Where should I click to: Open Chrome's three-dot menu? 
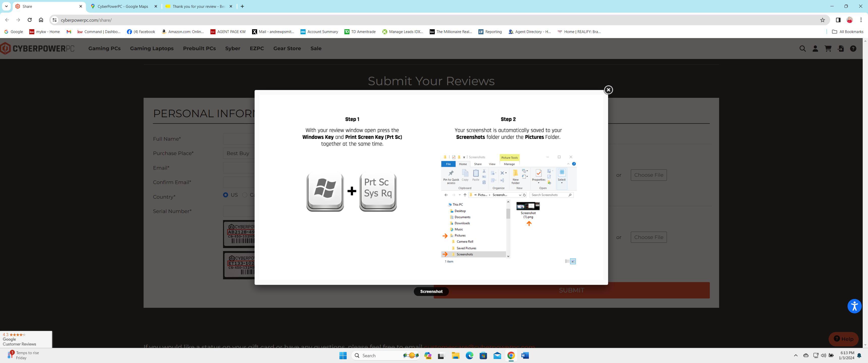click(x=861, y=20)
